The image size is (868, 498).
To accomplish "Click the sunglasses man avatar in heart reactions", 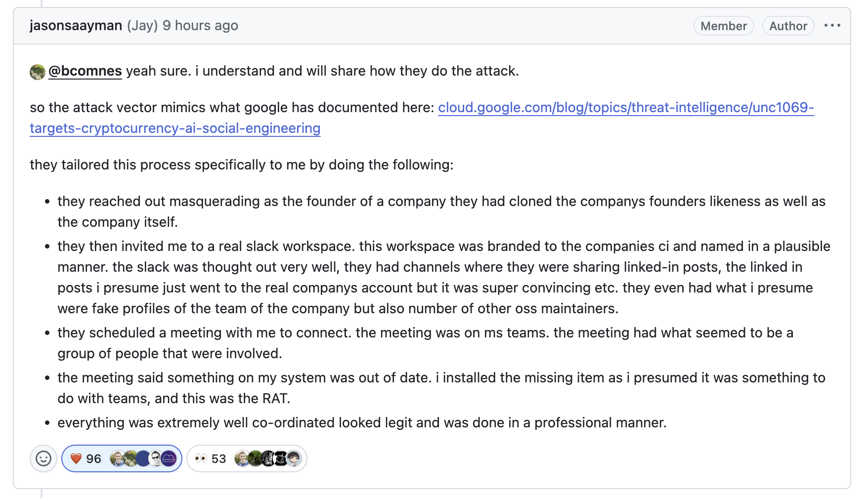I will coord(156,458).
